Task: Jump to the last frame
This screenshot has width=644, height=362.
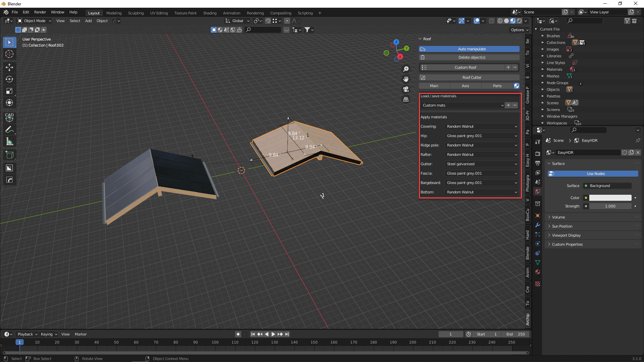Action: click(x=287, y=334)
